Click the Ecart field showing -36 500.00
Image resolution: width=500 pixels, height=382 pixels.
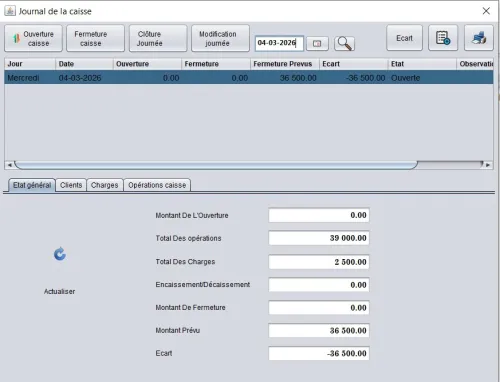coord(319,353)
